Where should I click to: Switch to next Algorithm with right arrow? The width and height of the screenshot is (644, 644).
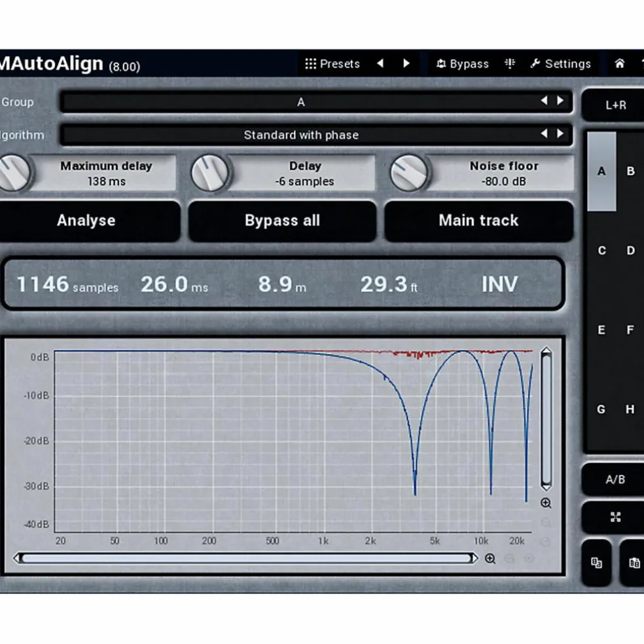pyautogui.click(x=560, y=134)
